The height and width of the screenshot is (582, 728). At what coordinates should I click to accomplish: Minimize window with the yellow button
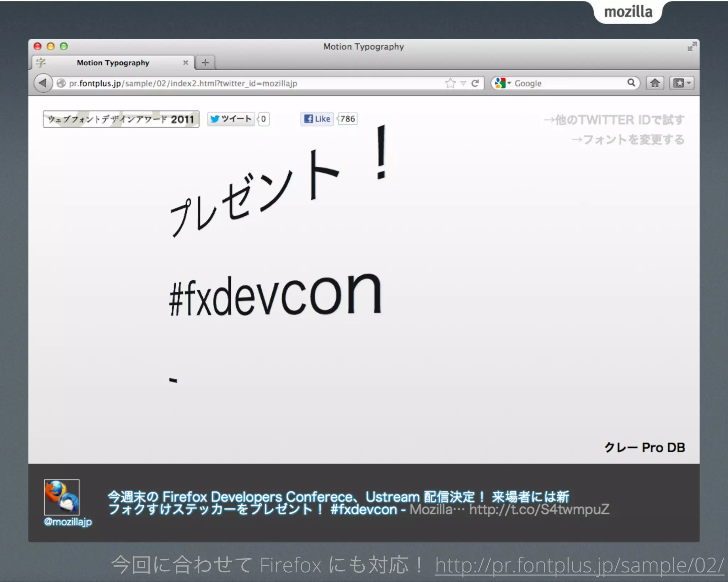[x=50, y=47]
